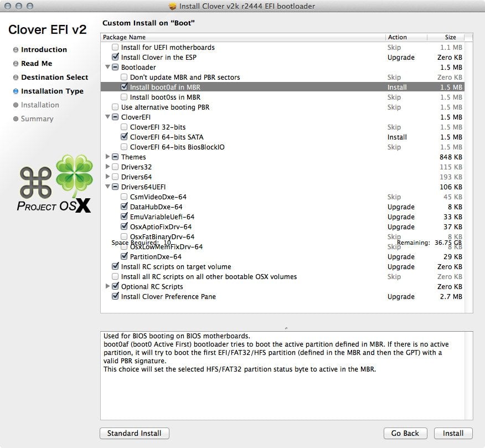
Task: Uncheck Install Clover in the ESP
Action: pos(115,57)
